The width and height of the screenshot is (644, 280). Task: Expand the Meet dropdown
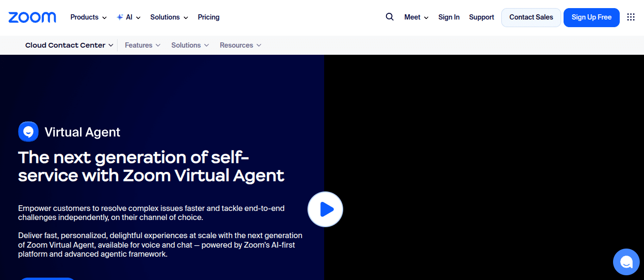[x=416, y=17]
